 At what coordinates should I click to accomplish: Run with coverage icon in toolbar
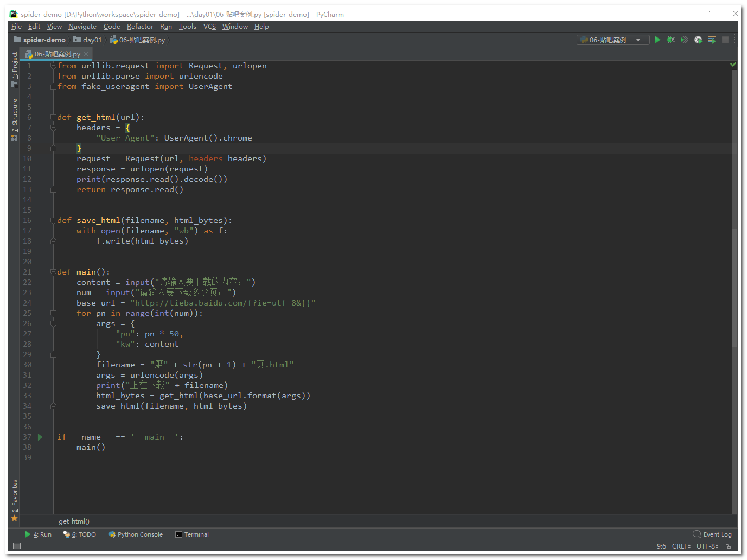pyautogui.click(x=685, y=40)
